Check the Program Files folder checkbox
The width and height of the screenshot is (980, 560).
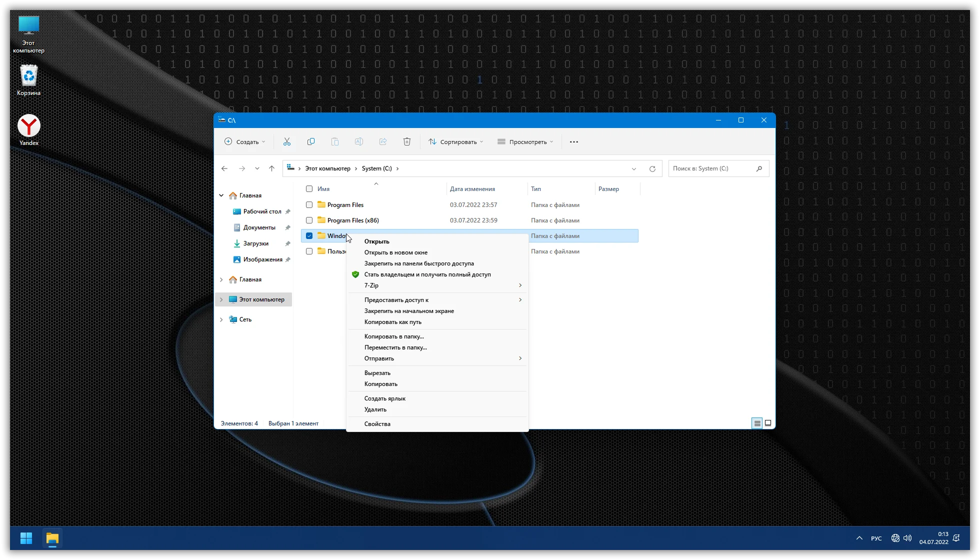click(309, 205)
